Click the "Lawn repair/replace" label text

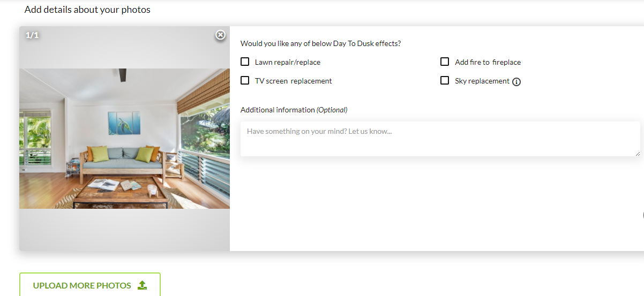click(288, 62)
